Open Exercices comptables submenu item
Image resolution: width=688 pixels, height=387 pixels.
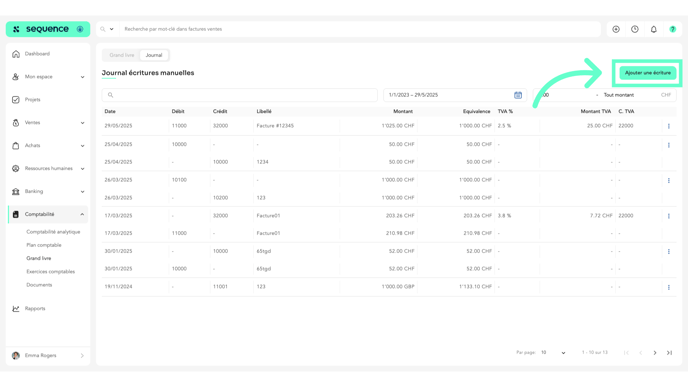coord(50,272)
